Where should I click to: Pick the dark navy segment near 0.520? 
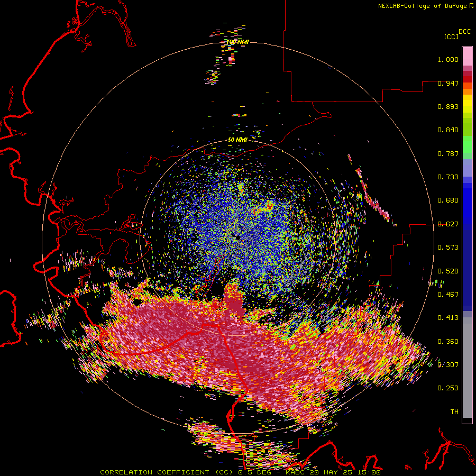(467, 267)
